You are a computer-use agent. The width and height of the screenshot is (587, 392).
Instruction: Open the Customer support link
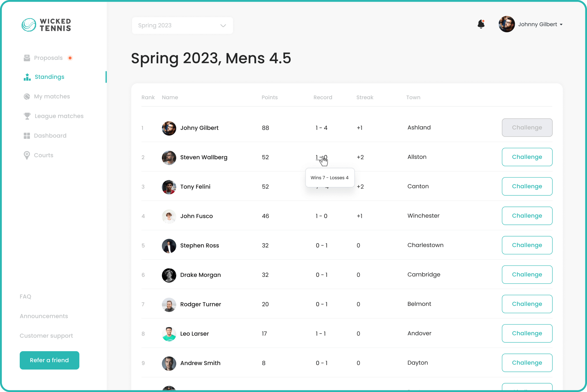46,336
